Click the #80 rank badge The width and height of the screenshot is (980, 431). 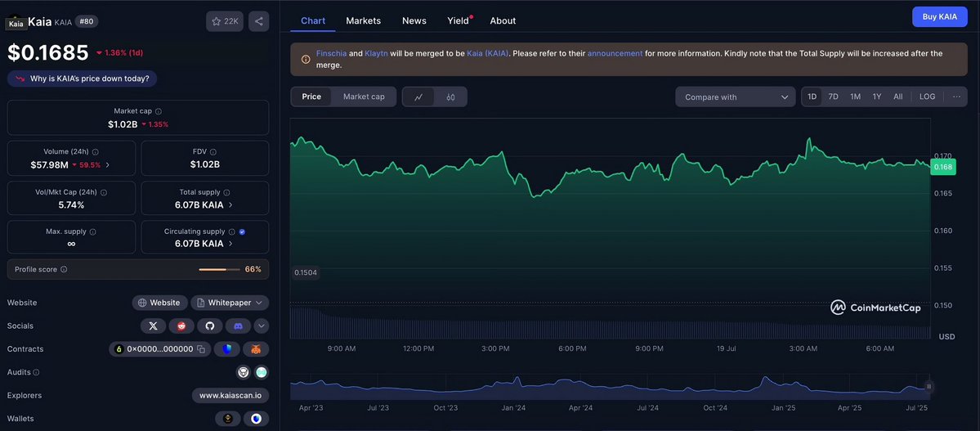tap(87, 22)
